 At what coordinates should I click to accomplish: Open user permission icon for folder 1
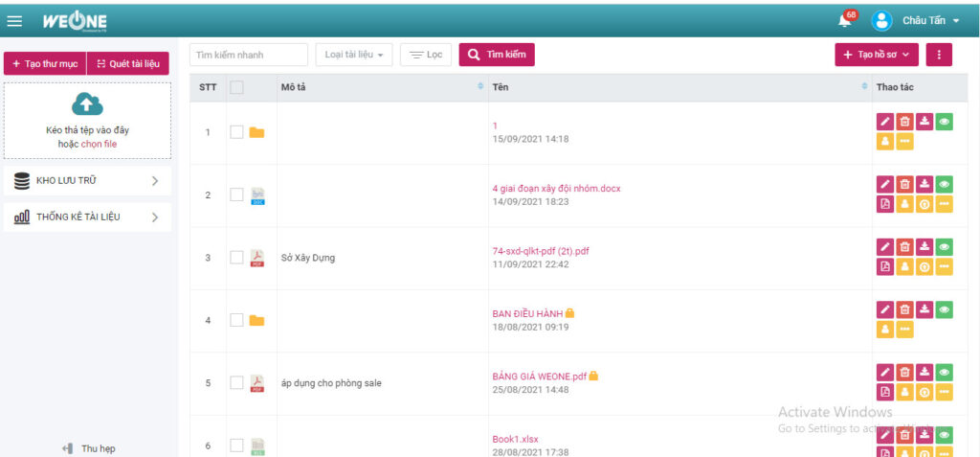point(885,142)
